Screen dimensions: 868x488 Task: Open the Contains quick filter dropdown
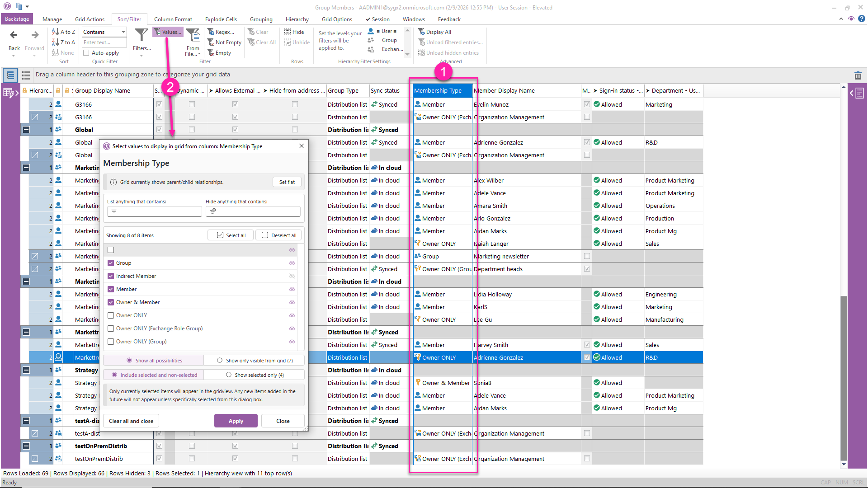tap(123, 32)
